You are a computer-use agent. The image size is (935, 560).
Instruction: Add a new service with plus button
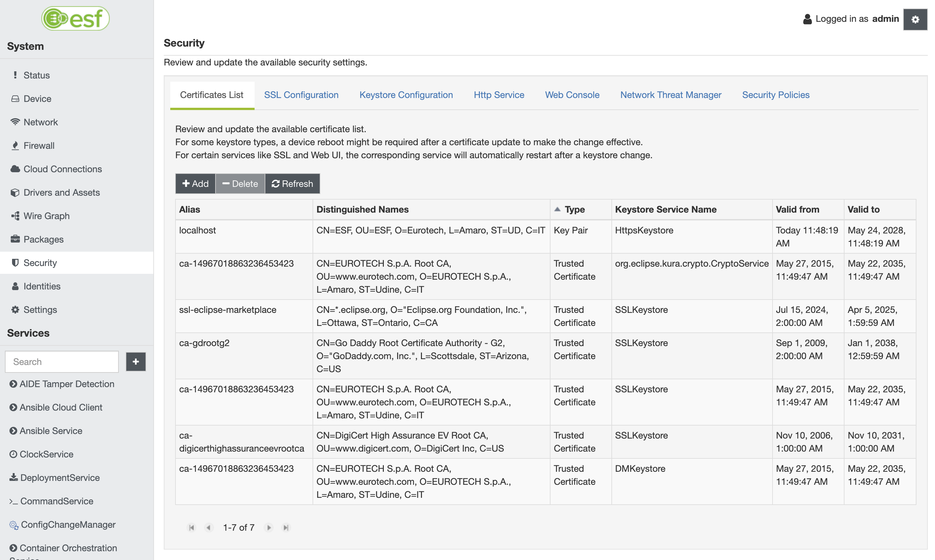click(x=136, y=361)
